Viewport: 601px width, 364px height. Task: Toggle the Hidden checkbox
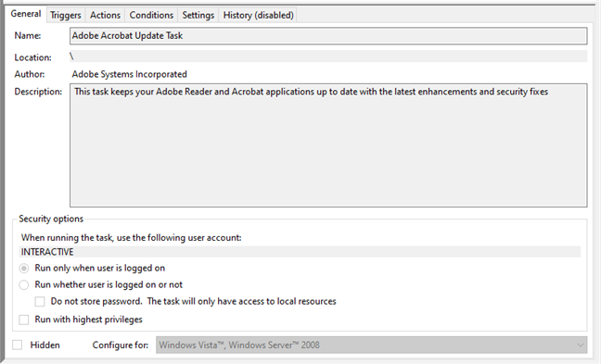18,345
